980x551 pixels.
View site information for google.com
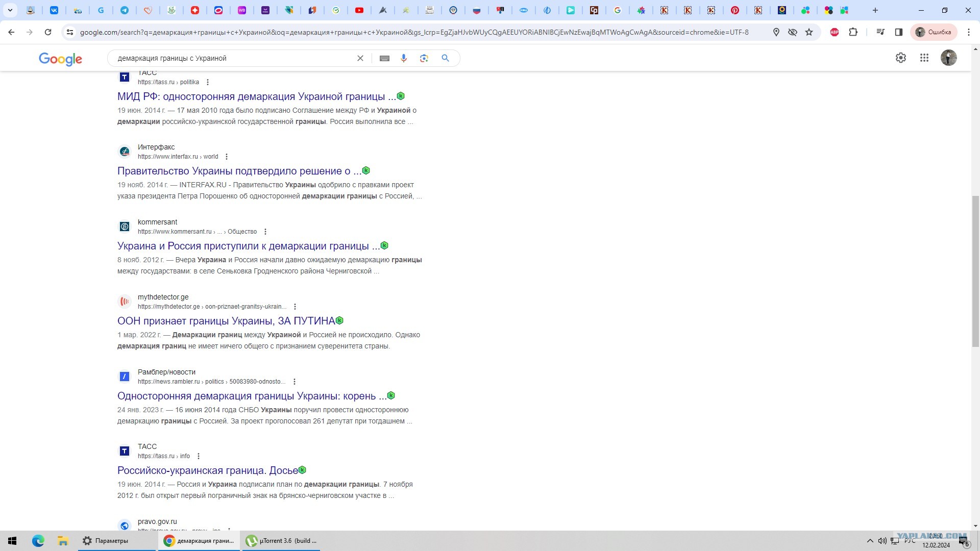click(70, 32)
